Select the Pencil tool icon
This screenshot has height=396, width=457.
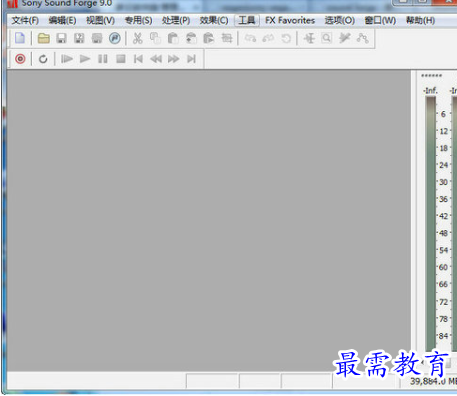(x=345, y=38)
